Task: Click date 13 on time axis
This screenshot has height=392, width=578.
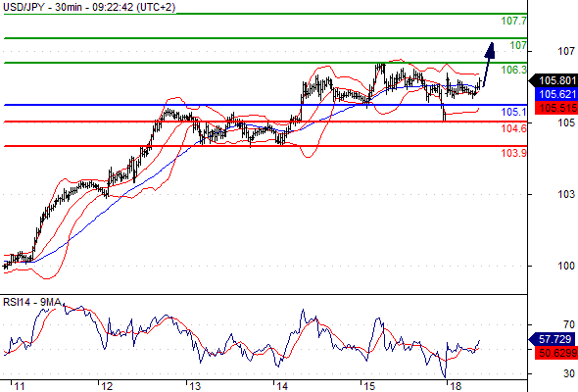Action: (x=195, y=386)
